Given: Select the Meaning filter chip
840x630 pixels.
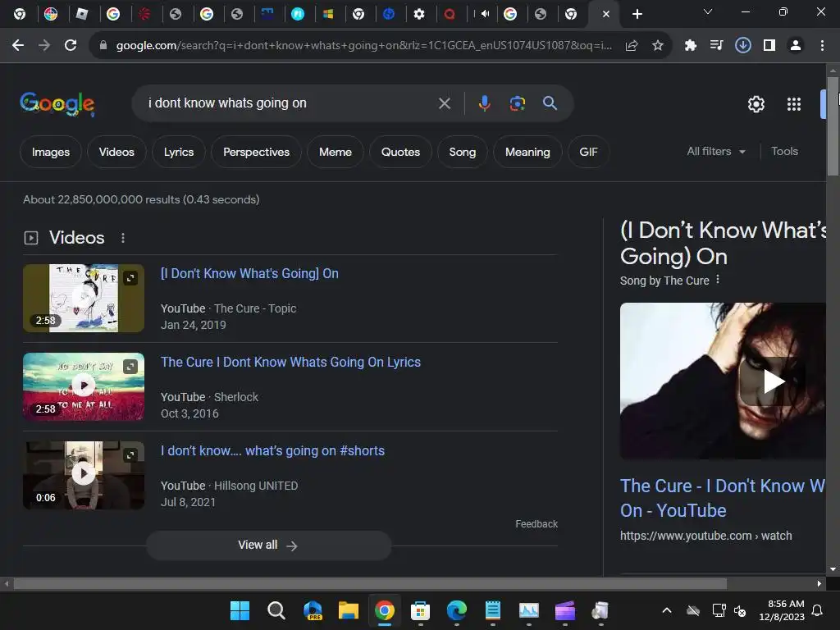Looking at the screenshot, I should click(x=527, y=152).
